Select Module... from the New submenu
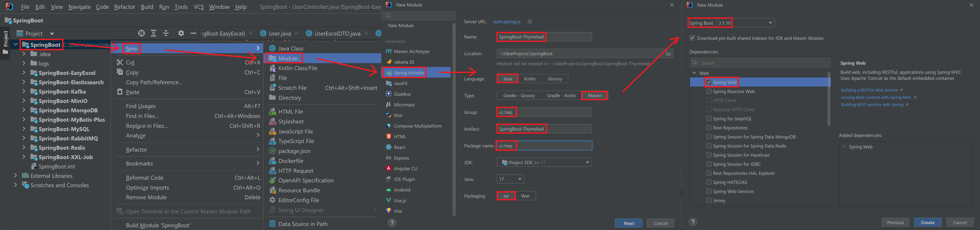Screen dimensions: 980x230 (289, 58)
